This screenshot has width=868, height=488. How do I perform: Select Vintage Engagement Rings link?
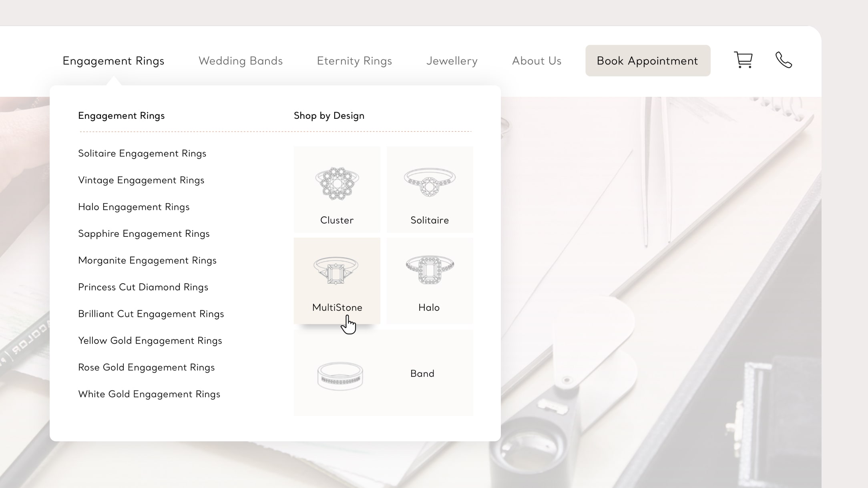tap(141, 180)
